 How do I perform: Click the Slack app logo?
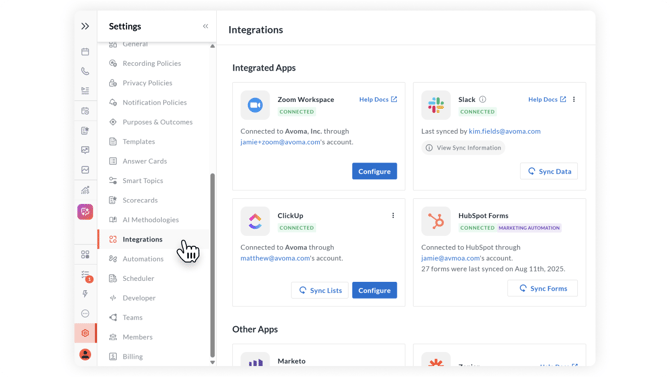click(x=436, y=105)
